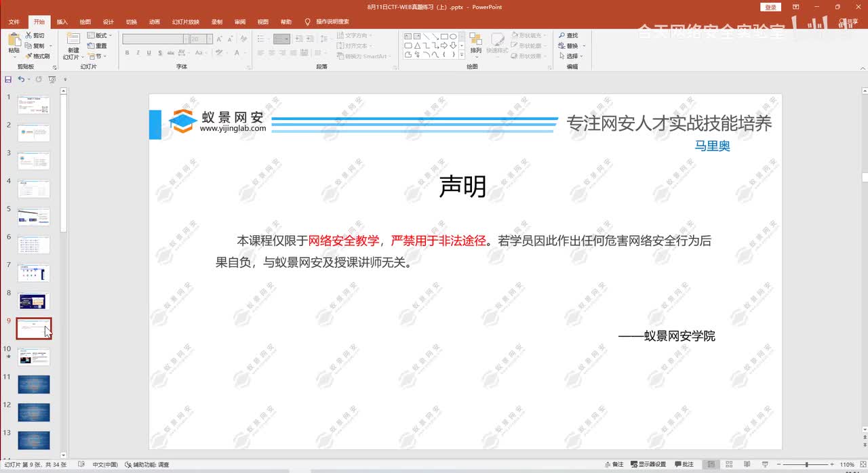Toggle Strikethrough (abc) formatting button
Viewport: 868px width, 473px height.
click(x=170, y=53)
